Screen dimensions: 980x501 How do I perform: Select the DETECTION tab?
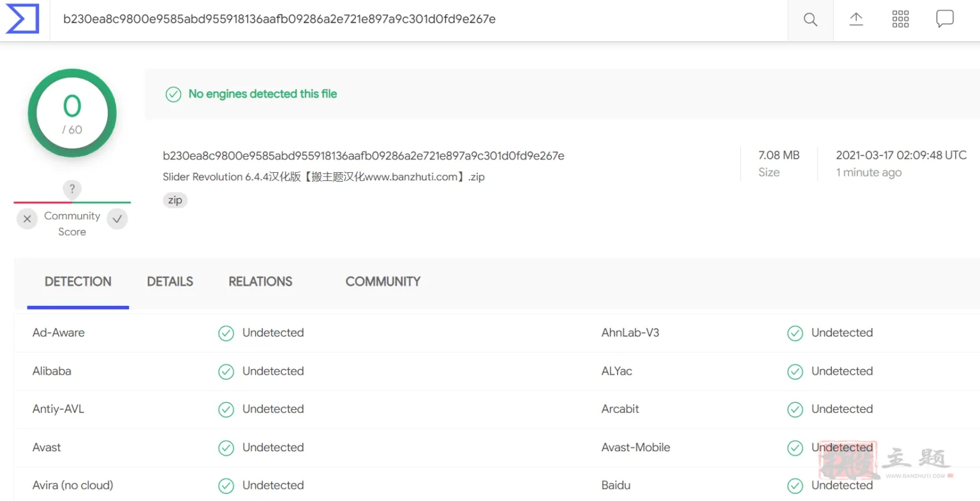[x=78, y=281]
